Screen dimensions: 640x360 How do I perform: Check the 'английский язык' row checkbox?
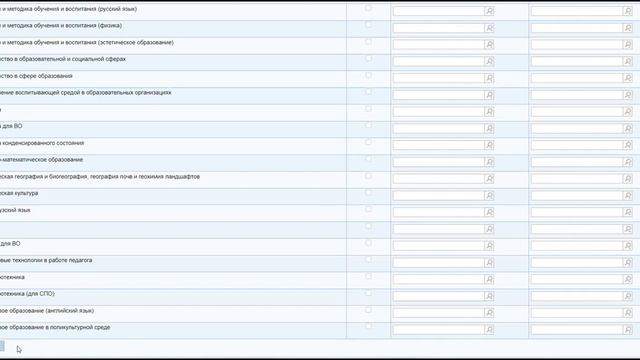368,310
